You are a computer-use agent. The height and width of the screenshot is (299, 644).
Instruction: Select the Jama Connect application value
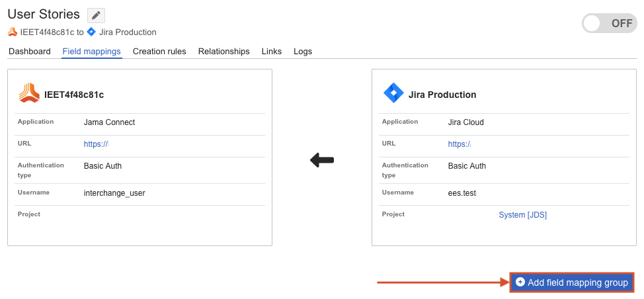click(x=109, y=122)
